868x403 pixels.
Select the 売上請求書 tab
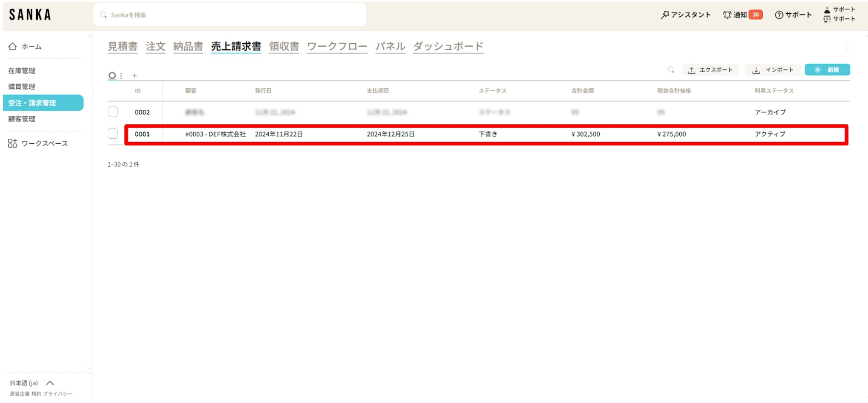236,47
